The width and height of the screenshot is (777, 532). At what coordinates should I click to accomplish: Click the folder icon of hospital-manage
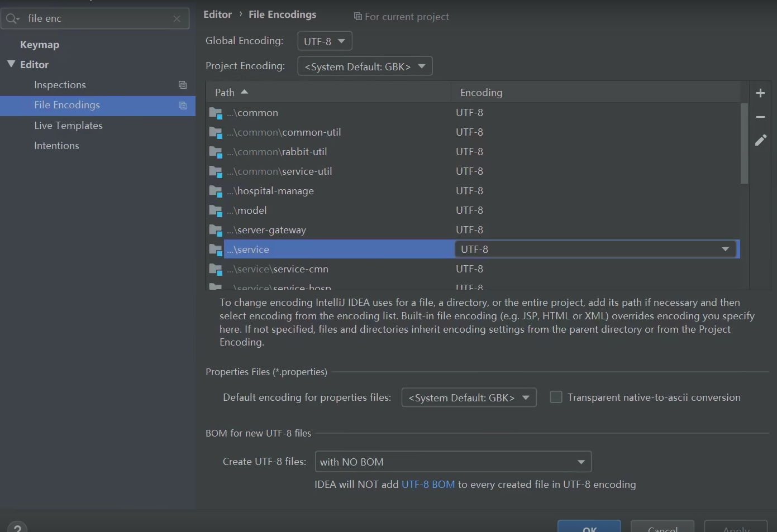click(x=216, y=191)
